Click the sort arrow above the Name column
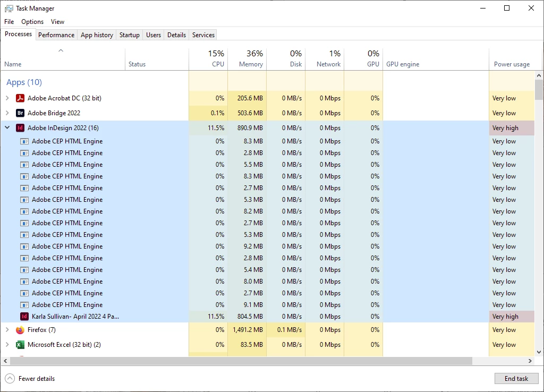Image resolution: width=544 pixels, height=392 pixels. point(61,50)
